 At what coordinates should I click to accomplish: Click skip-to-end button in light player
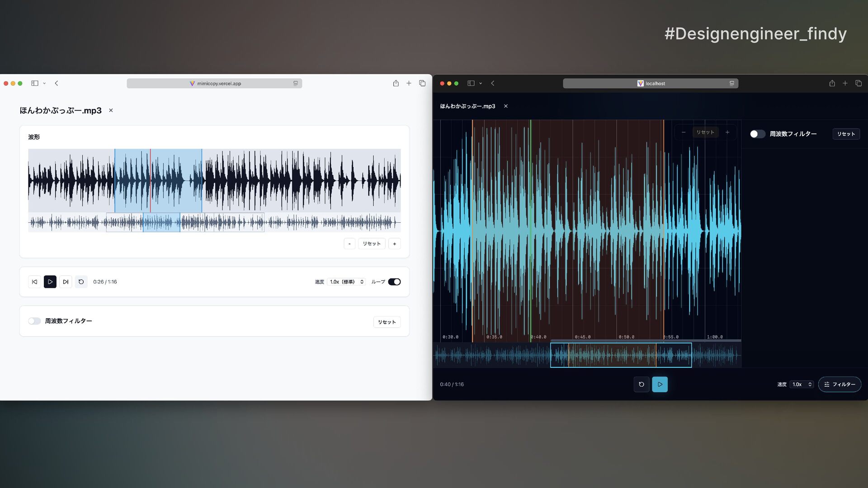66,282
